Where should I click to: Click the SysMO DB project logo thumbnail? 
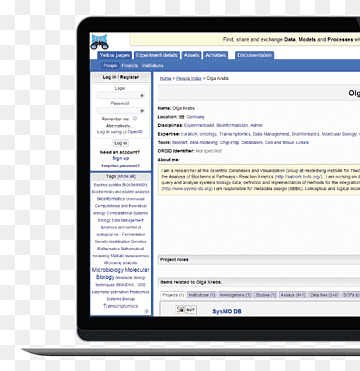pos(186,310)
